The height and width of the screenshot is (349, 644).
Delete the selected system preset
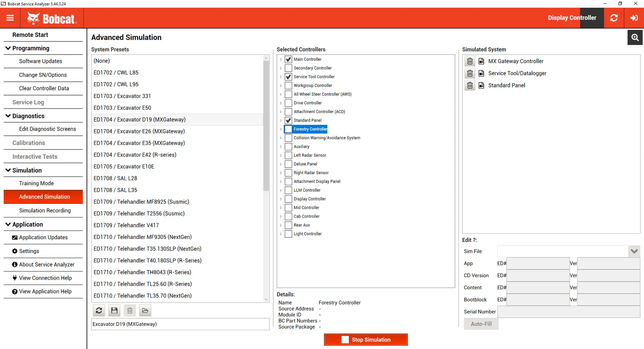click(130, 311)
